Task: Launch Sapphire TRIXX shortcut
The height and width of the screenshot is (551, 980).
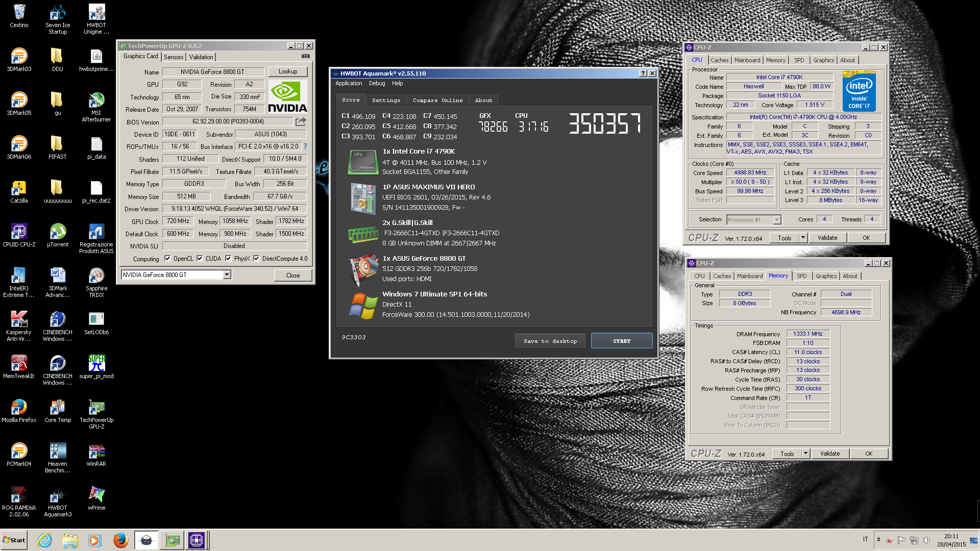Action: pyautogui.click(x=96, y=282)
